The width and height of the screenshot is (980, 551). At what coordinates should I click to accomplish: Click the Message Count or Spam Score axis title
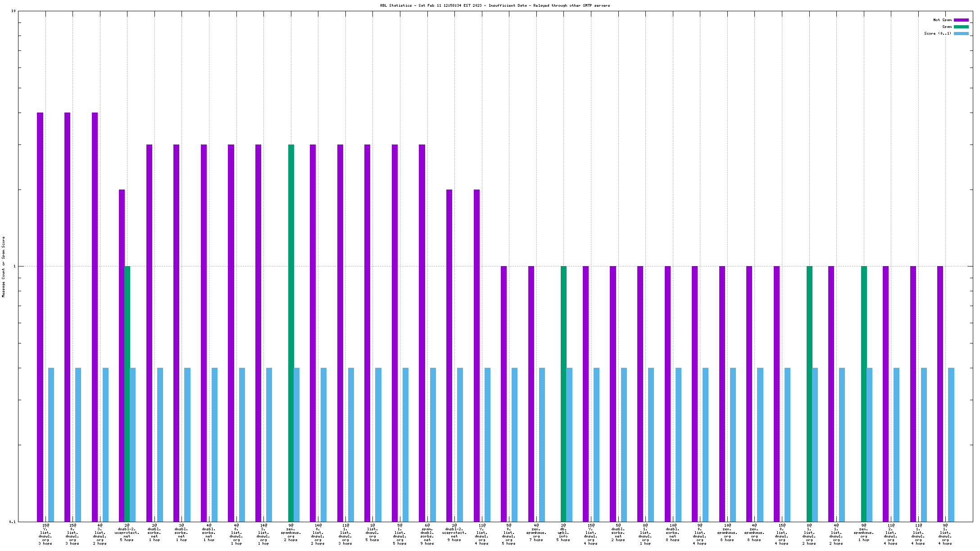(x=4, y=267)
